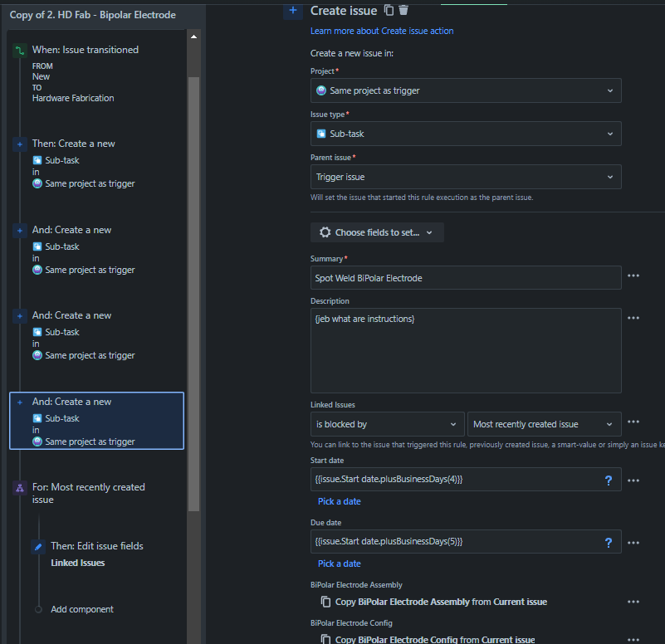
Task: Click the rule title Copy of 2. HD Fab
Action: pyautogui.click(x=92, y=15)
